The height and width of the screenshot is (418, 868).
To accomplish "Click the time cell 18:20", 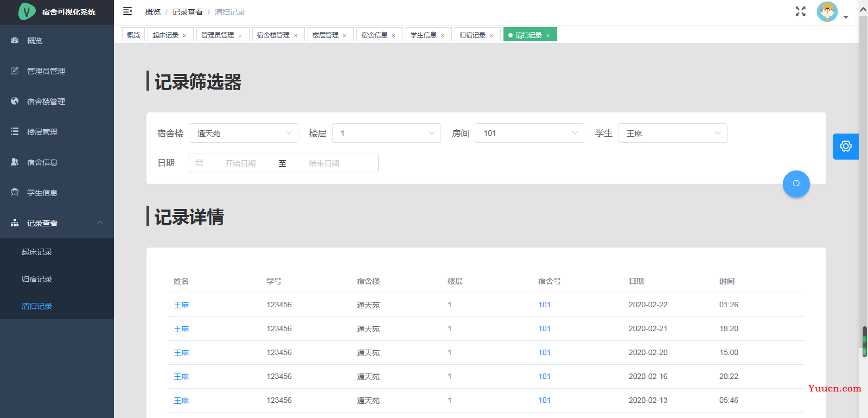I will [x=729, y=328].
